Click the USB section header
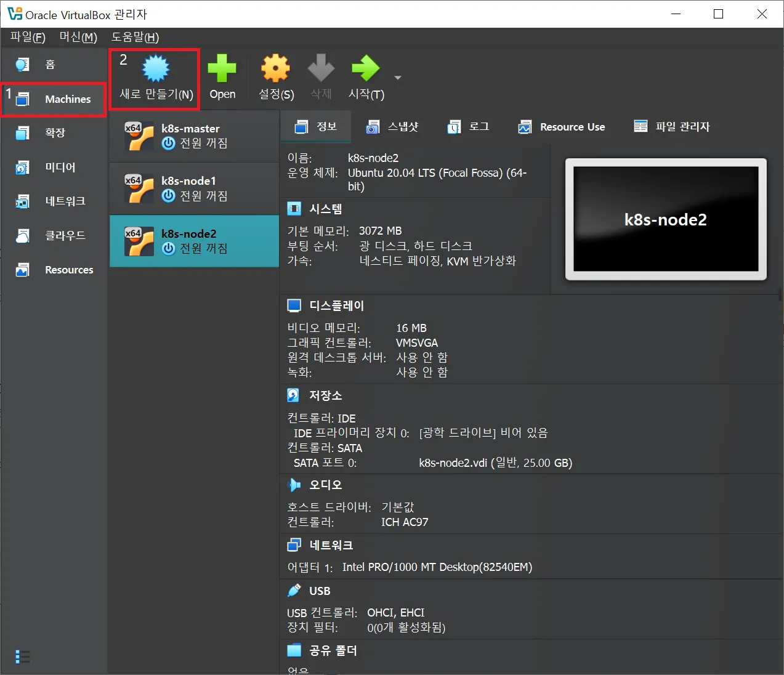This screenshot has width=784, height=675. click(320, 591)
